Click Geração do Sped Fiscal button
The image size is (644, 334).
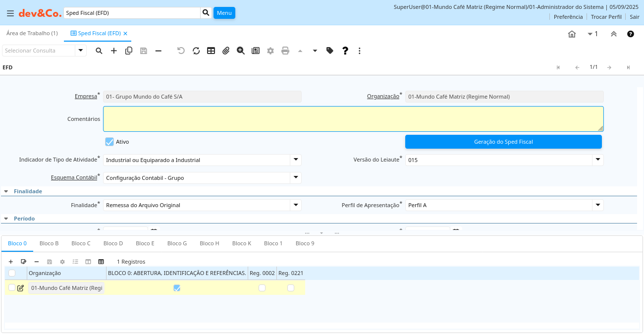[x=503, y=142]
